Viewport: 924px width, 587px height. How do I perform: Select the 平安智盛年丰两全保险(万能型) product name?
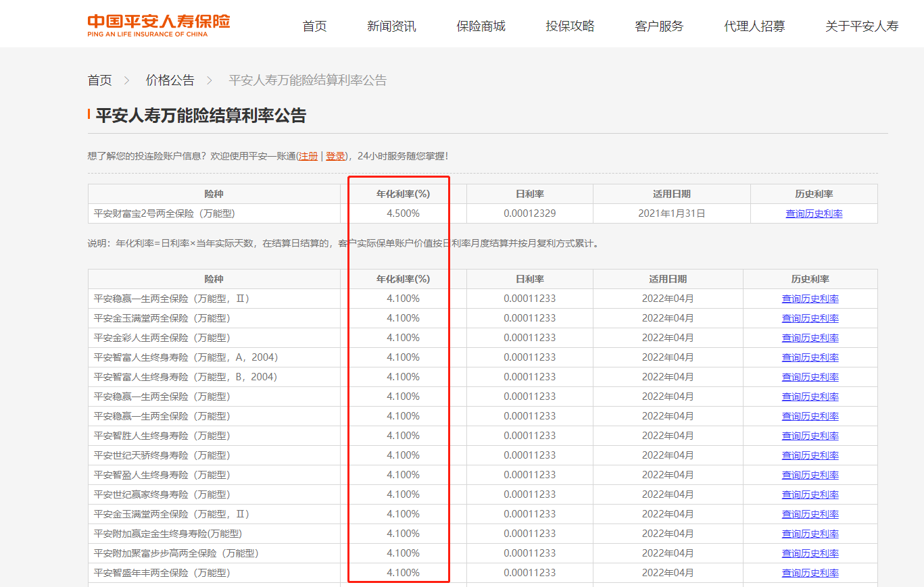162,573
